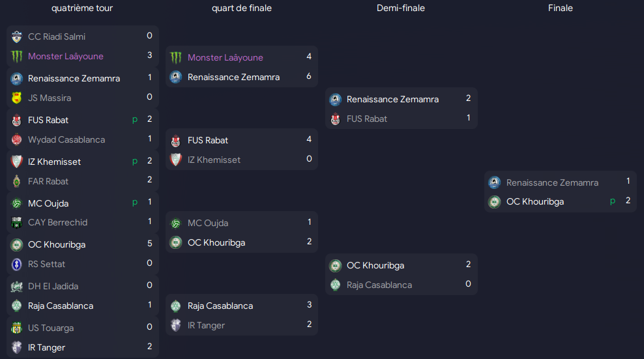Click the DH El Jadida club crest
Screen dimensions: 644x359
coord(16,286)
